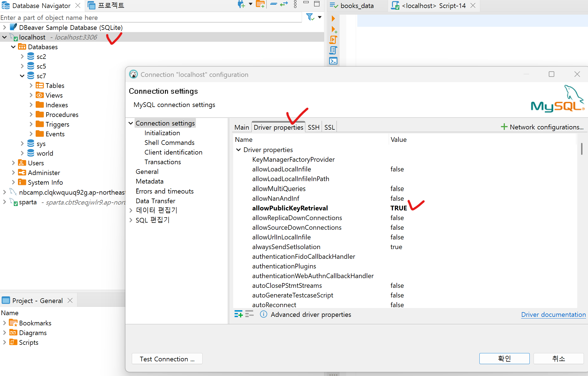Open the Main connection tab
Viewport: 588px width, 376px height.
pos(242,127)
